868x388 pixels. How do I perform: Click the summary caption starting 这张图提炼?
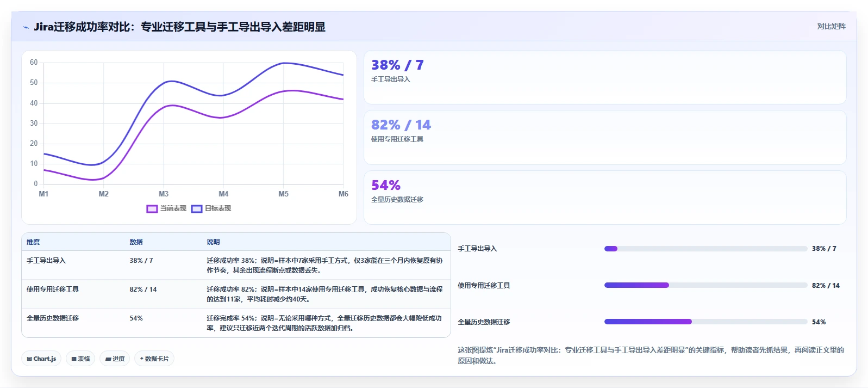[x=651, y=355]
